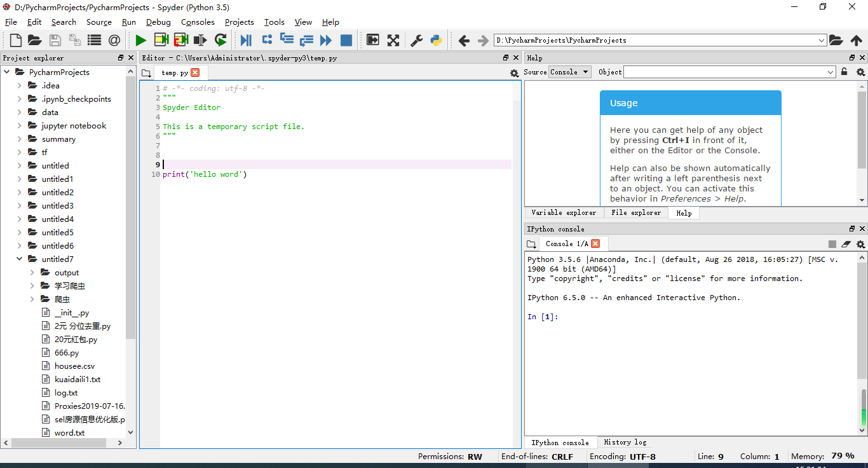This screenshot has width=868, height=468.
Task: Click the IPython console input prompt In [1]
Action: (x=543, y=317)
